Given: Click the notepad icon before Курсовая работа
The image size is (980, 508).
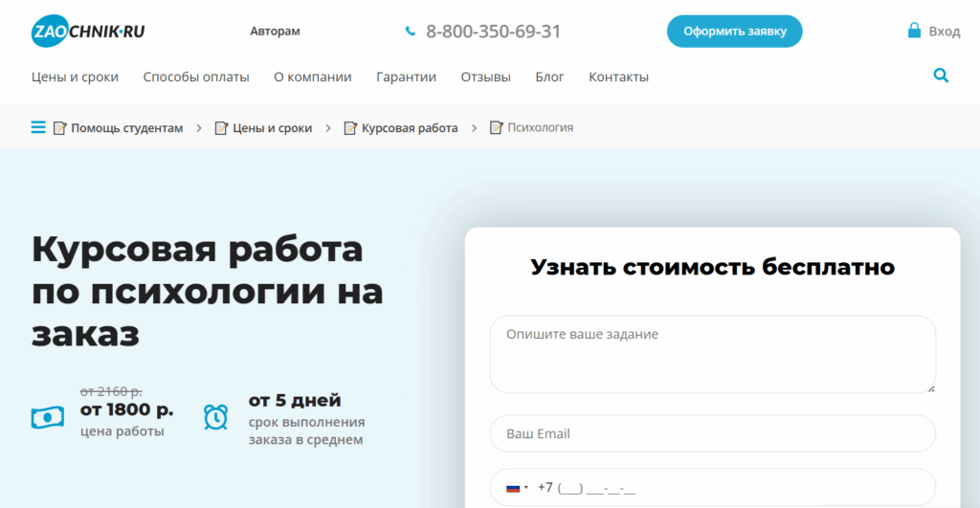Looking at the screenshot, I should coord(350,127).
